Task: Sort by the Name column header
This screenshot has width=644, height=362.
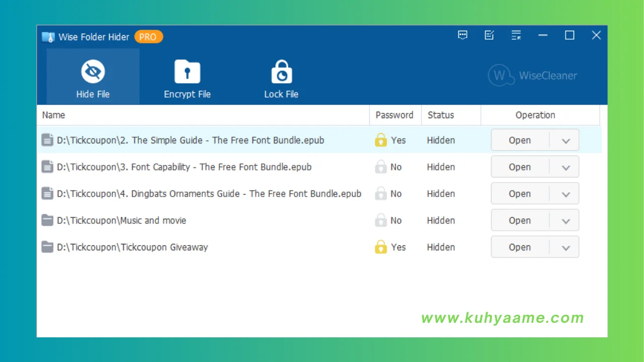Action: 203,115
